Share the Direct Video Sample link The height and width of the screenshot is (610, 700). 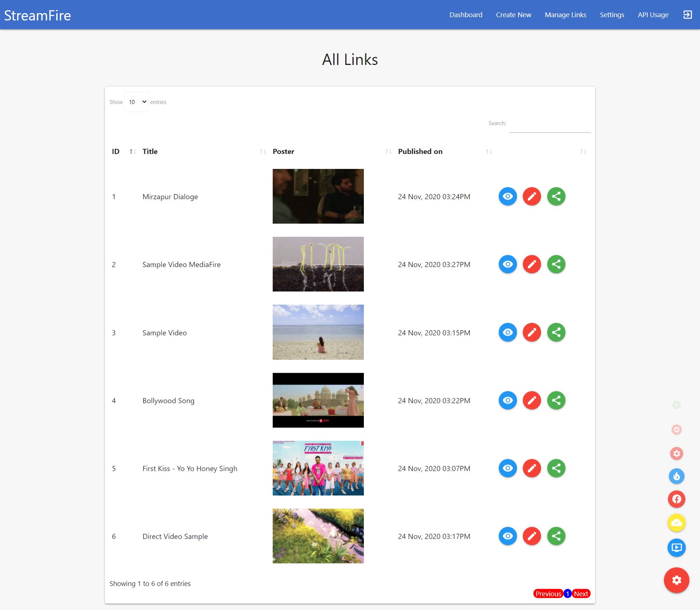click(556, 536)
